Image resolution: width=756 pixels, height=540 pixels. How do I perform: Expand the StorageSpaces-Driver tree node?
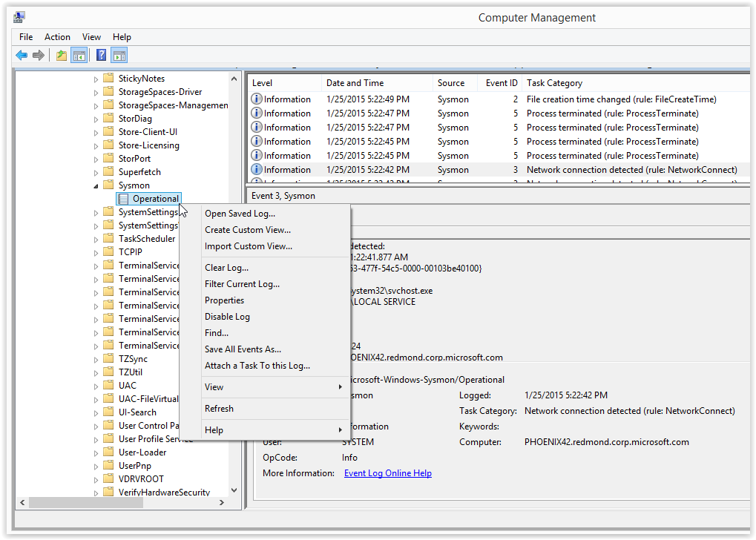[96, 93]
